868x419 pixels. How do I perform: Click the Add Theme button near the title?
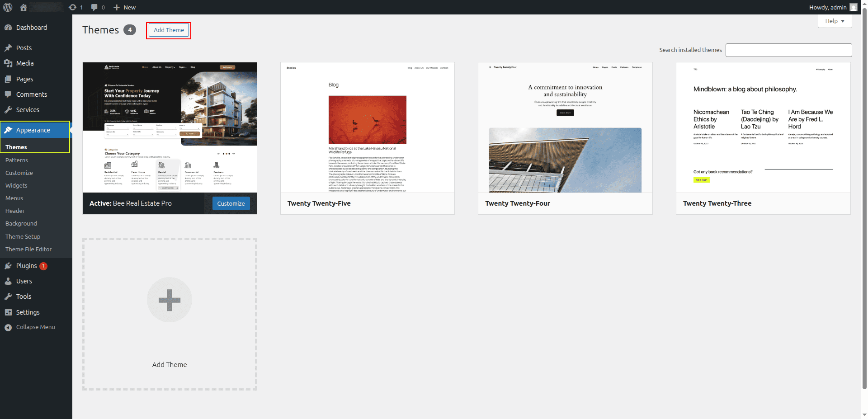[x=169, y=30]
